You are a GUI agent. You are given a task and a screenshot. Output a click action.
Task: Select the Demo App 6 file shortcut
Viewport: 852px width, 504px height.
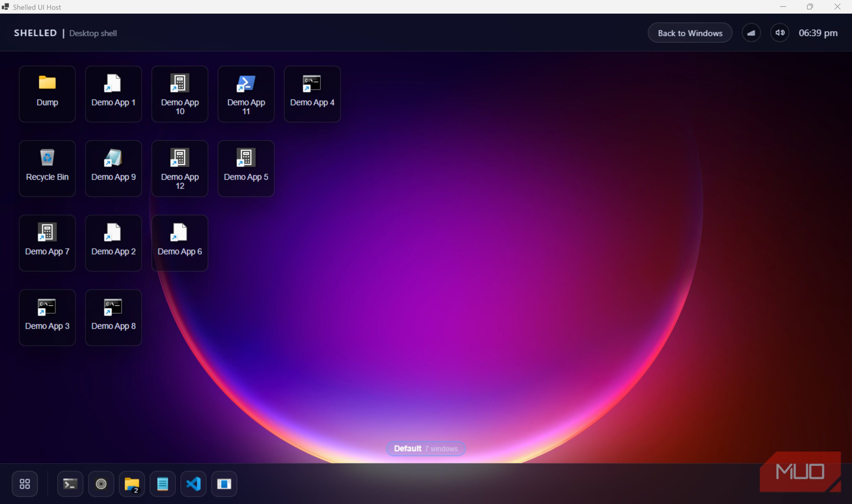(180, 243)
